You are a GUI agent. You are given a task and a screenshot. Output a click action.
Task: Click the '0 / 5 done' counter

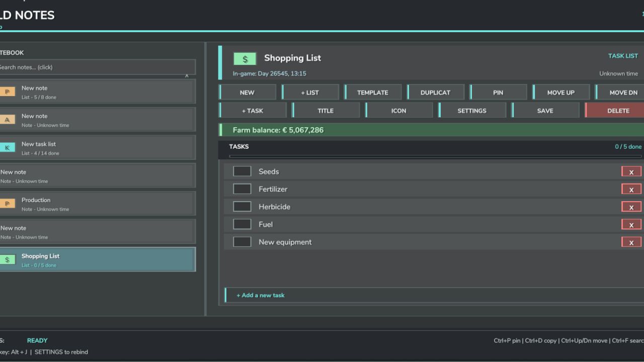coord(628,147)
